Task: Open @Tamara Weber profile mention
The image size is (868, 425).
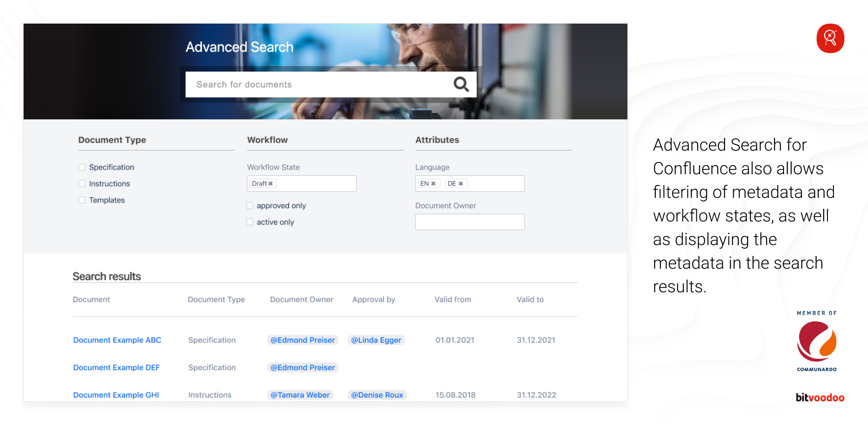Action: coord(300,395)
